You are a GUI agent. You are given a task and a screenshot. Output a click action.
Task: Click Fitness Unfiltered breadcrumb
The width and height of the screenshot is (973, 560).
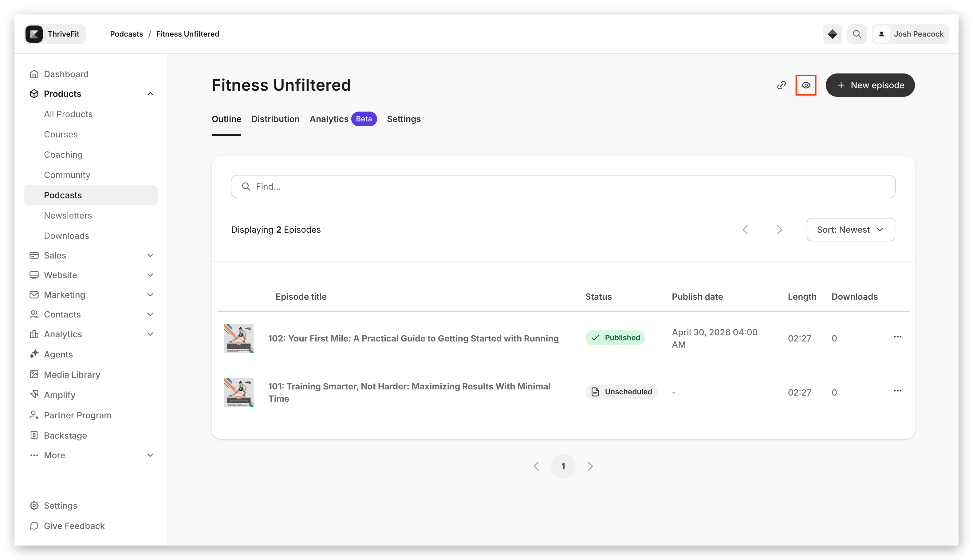187,34
